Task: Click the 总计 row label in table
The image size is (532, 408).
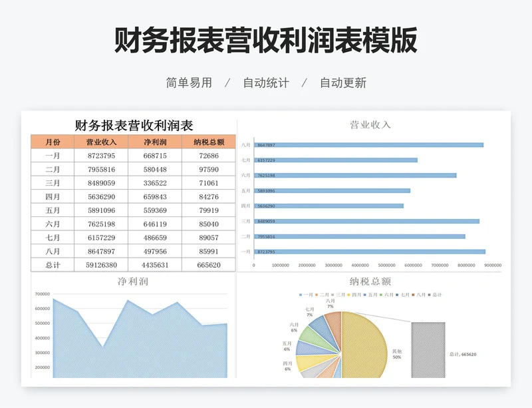Action: tap(53, 265)
